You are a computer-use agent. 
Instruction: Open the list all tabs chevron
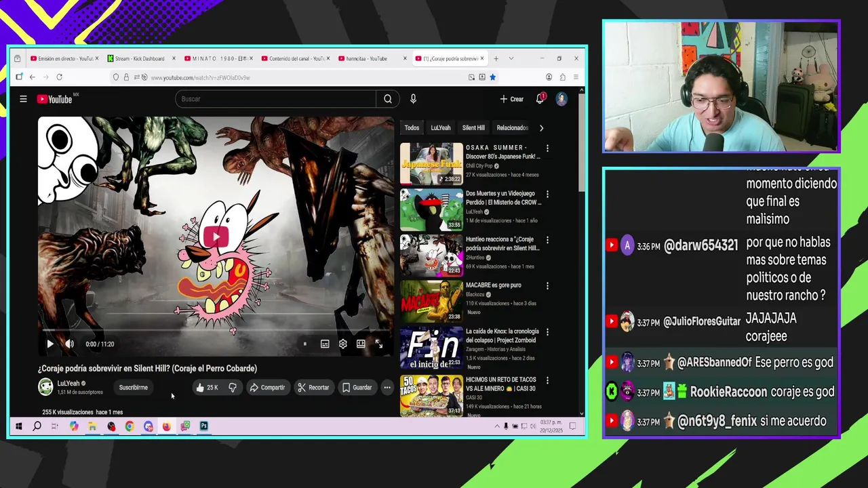pos(511,59)
